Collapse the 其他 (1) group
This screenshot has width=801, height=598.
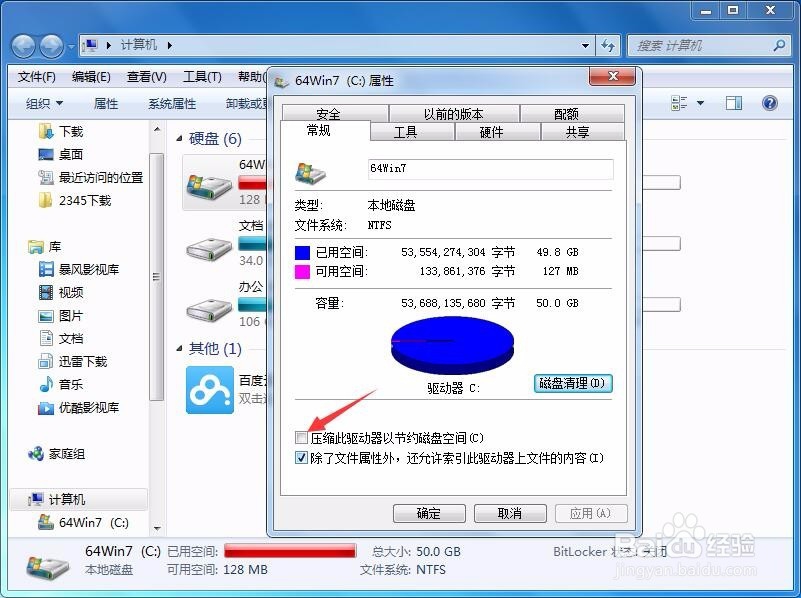click(179, 348)
